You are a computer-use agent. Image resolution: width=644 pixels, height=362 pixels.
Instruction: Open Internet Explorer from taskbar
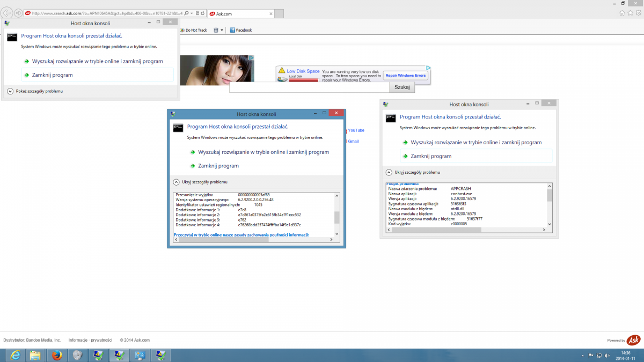point(14,355)
